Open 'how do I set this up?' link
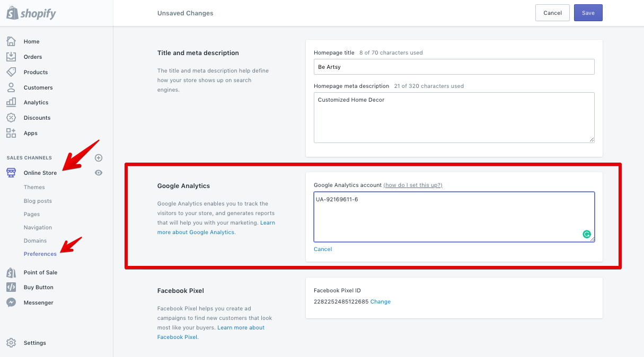The width and height of the screenshot is (644, 357). 413,185
